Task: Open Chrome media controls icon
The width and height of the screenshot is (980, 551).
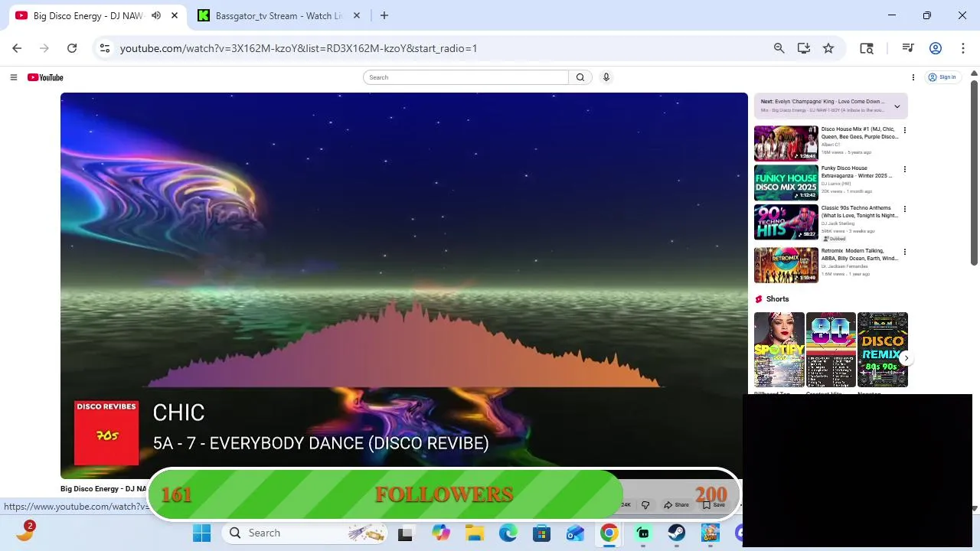Action: tap(908, 48)
